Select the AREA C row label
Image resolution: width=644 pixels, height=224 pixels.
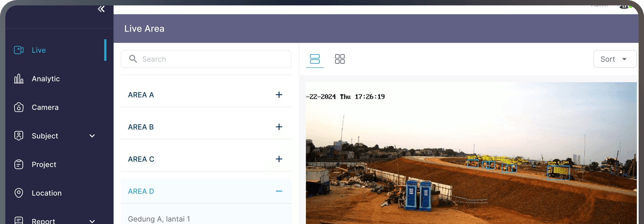(141, 159)
